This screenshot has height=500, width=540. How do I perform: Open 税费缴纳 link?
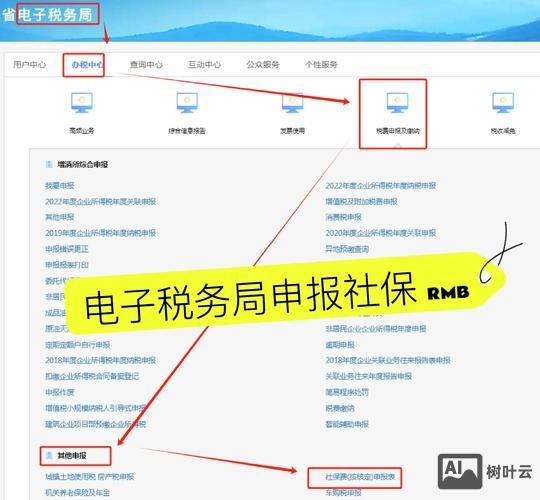coord(340,408)
